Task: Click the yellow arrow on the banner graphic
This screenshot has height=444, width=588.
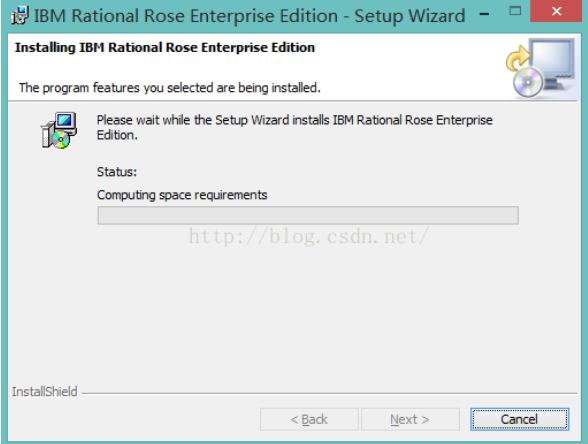Action: click(x=518, y=58)
